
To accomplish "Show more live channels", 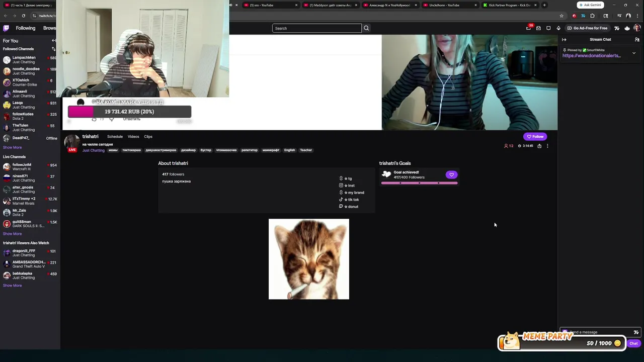I will point(12,234).
